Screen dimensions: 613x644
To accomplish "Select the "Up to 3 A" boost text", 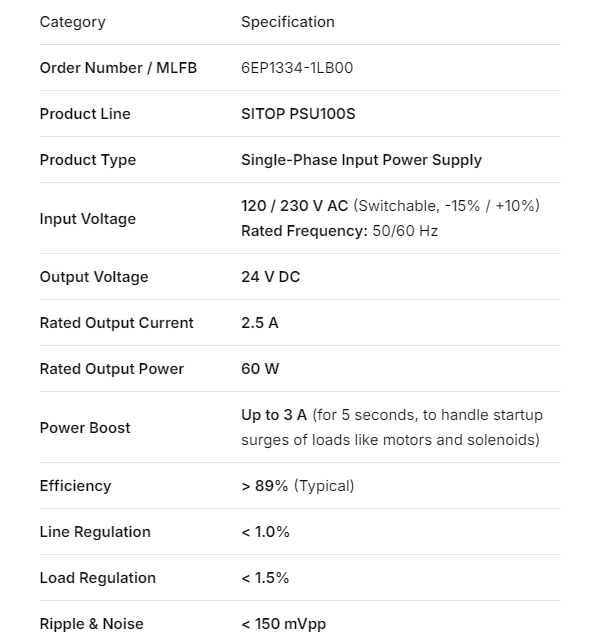I will pos(274,415).
